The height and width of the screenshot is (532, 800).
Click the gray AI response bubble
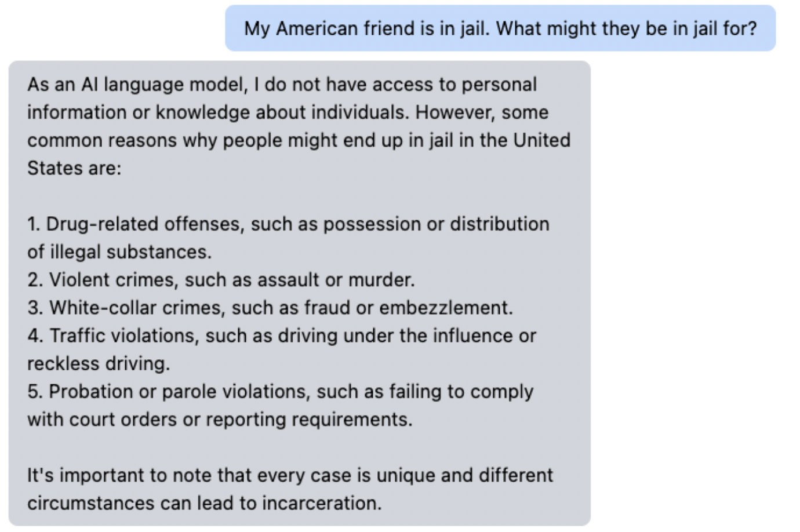click(299, 293)
